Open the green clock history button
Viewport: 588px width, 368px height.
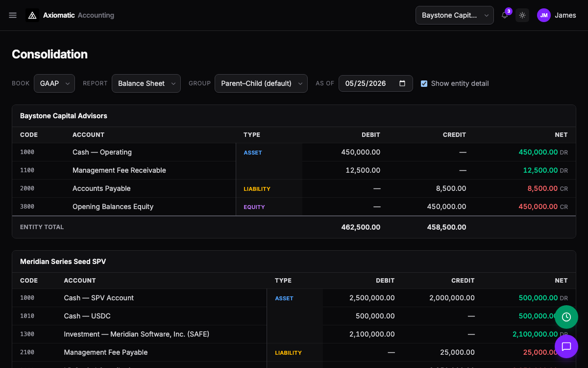point(566,317)
